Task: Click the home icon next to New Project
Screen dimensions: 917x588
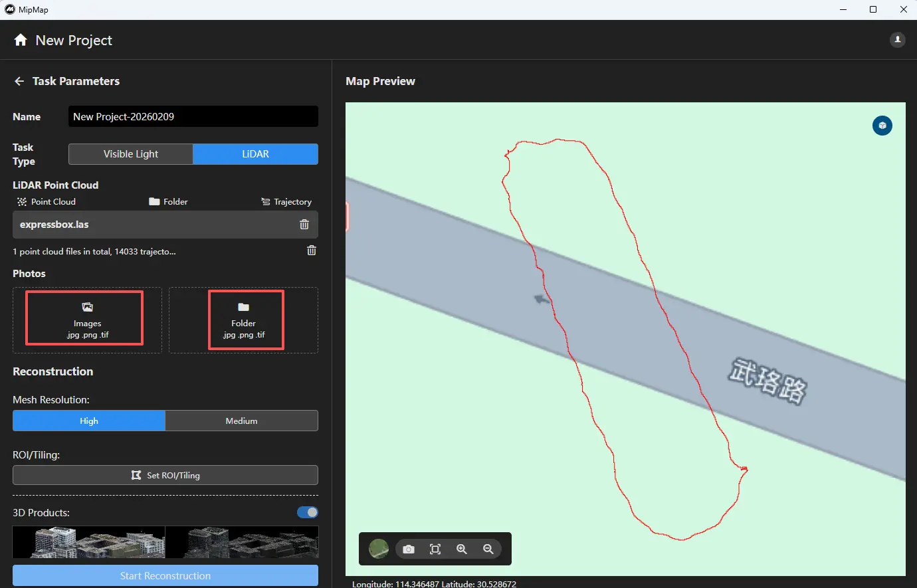Action: (x=21, y=40)
